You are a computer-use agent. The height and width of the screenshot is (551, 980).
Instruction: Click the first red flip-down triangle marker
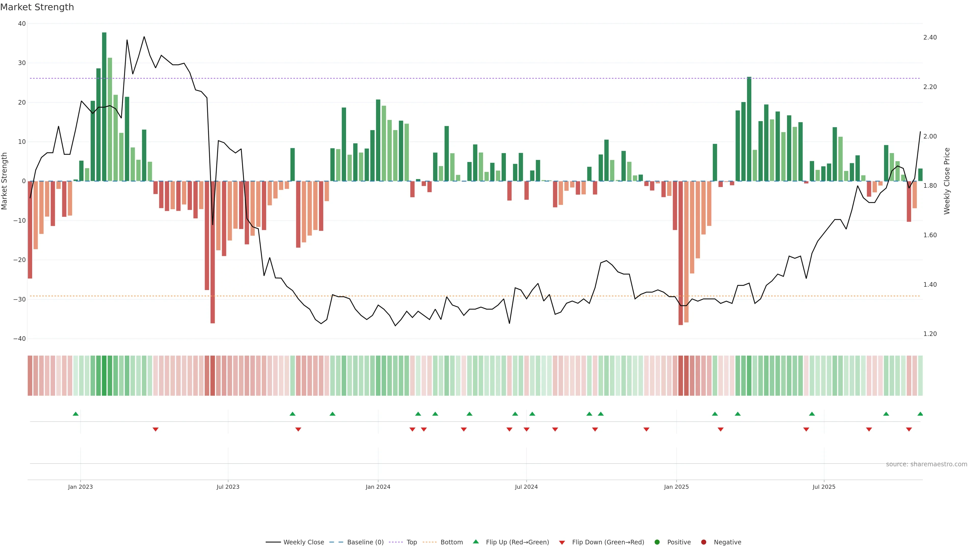pos(156,429)
